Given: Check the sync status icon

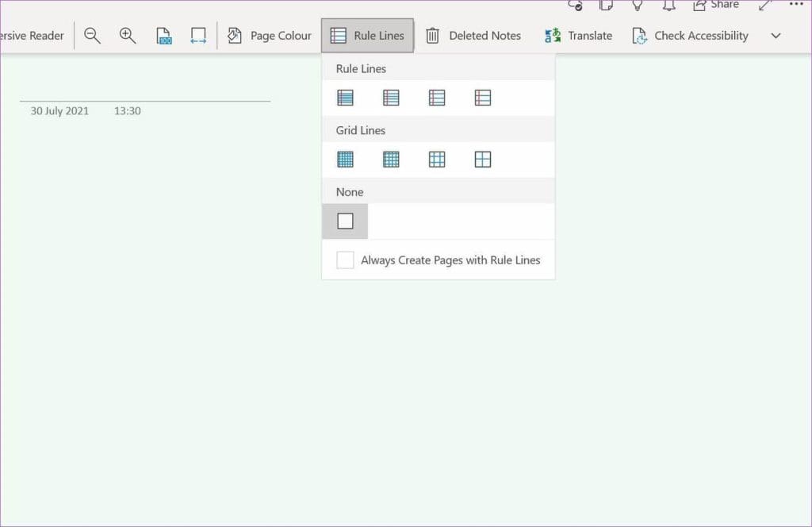Looking at the screenshot, I should (x=574, y=6).
